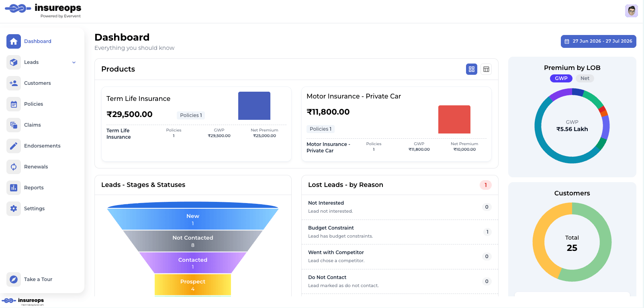The height and width of the screenshot is (308, 644).
Task: Click the blue Term Life Insurance swatch
Action: point(254,106)
